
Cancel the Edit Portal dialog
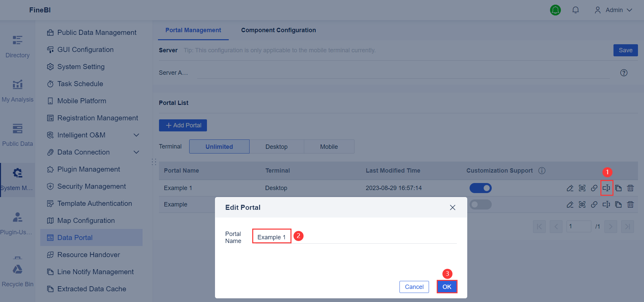pos(414,287)
